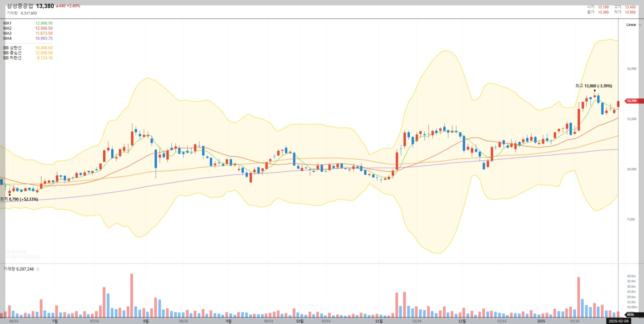The image size is (644, 324).
Task: Remove the 거래량 volume indicator with its X
Action: click(38, 269)
